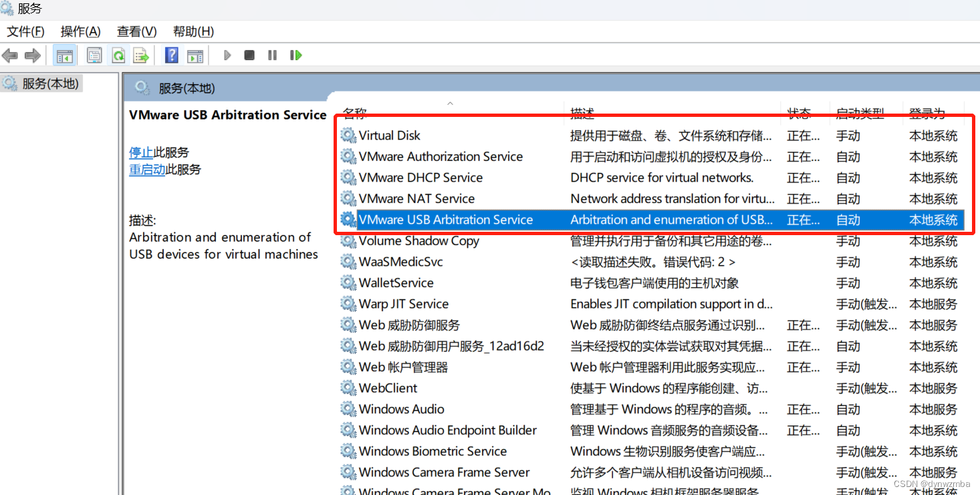Start the service with the play toolbar icon
The height and width of the screenshot is (495, 980).
click(227, 55)
